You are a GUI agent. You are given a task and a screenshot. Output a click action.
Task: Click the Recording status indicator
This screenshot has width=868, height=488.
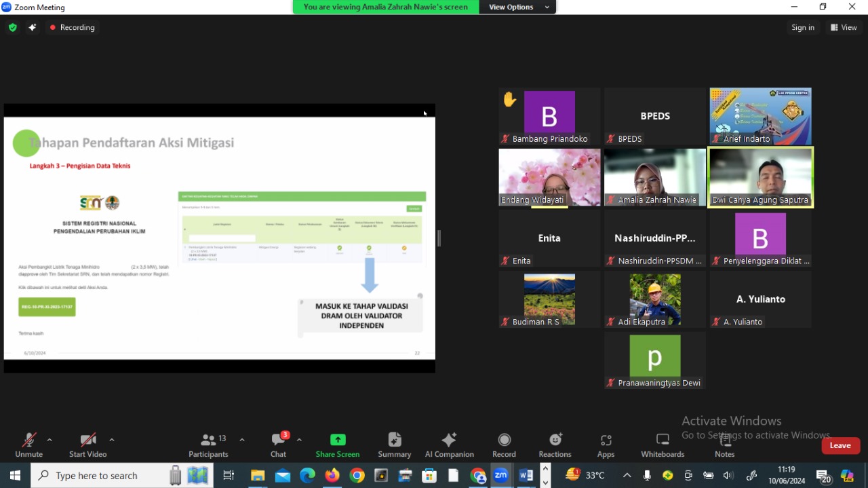pyautogui.click(x=72, y=28)
